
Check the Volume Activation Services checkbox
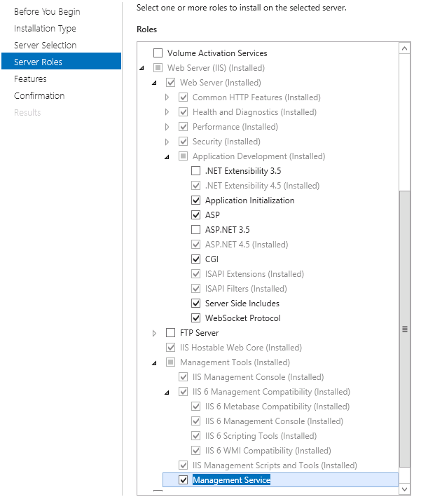pos(158,53)
